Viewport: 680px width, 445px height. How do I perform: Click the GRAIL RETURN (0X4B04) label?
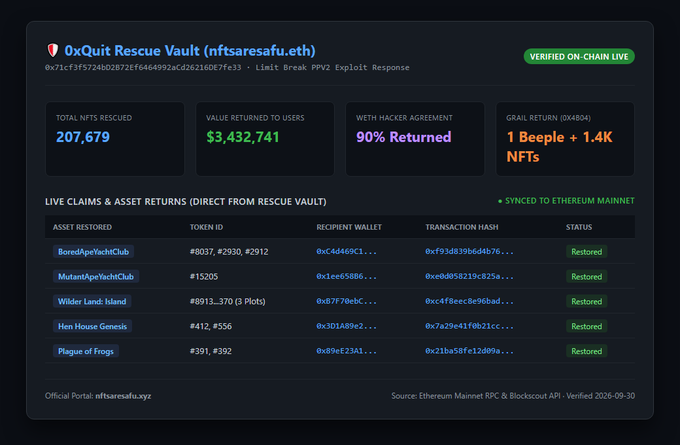[x=548, y=118]
